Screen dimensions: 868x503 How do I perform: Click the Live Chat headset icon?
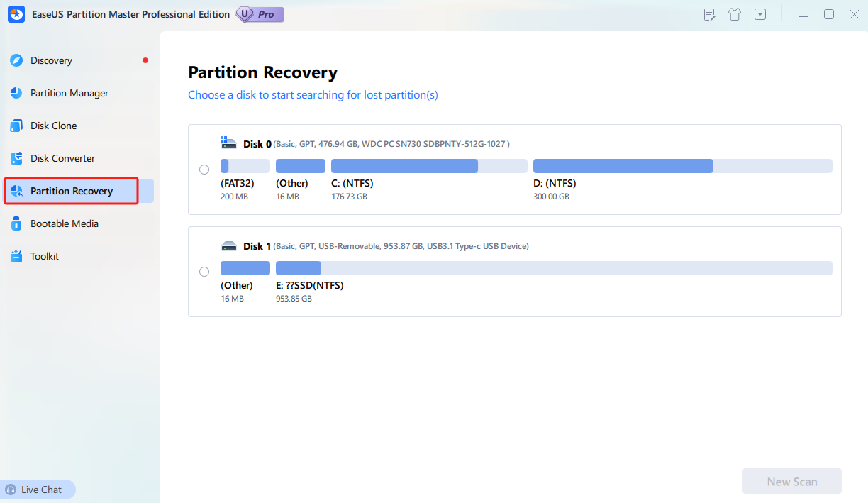pos(11,490)
